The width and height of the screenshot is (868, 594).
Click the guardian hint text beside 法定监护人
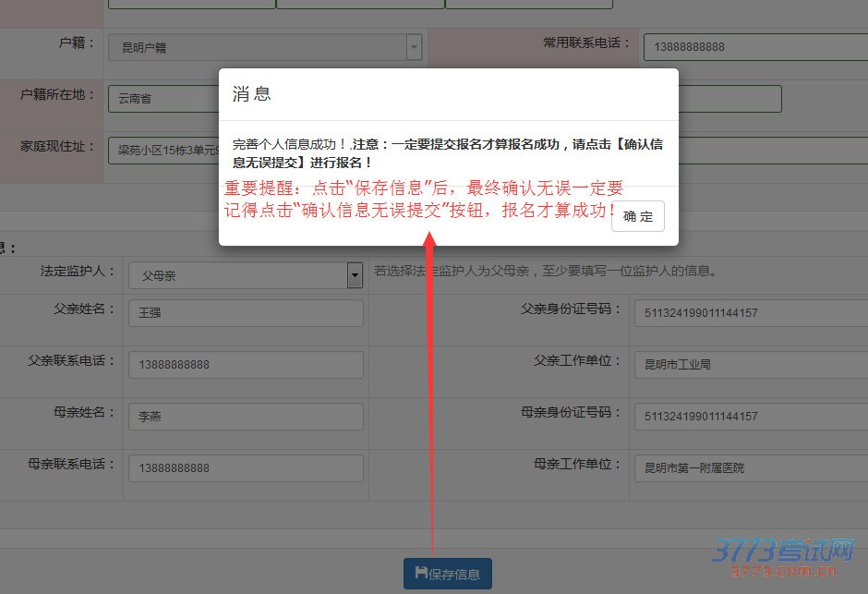click(545, 272)
